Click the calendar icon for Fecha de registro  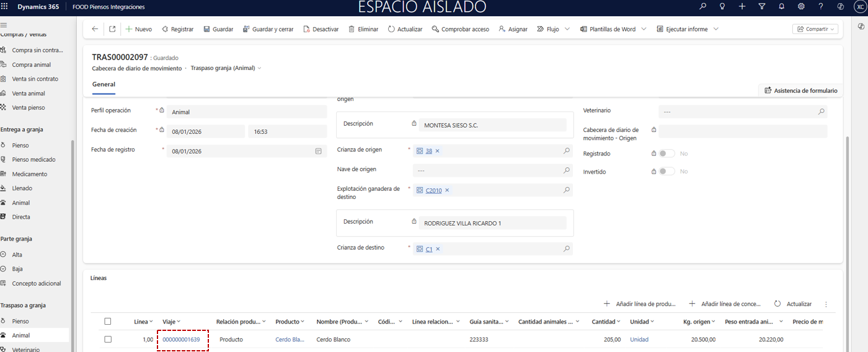(x=318, y=151)
